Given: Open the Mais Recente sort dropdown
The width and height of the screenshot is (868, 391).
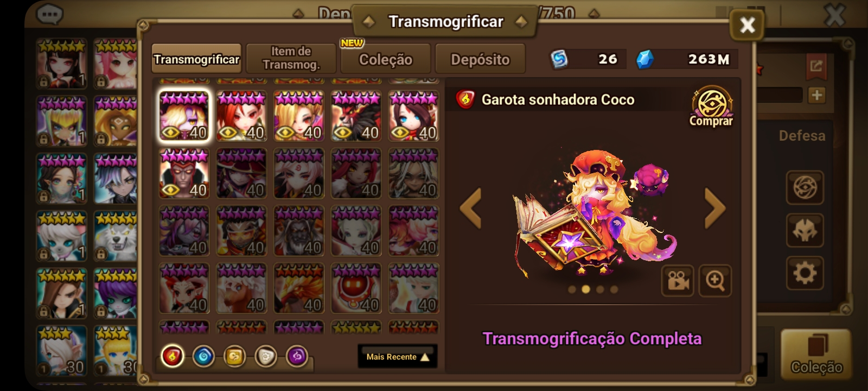Looking at the screenshot, I should click(398, 357).
